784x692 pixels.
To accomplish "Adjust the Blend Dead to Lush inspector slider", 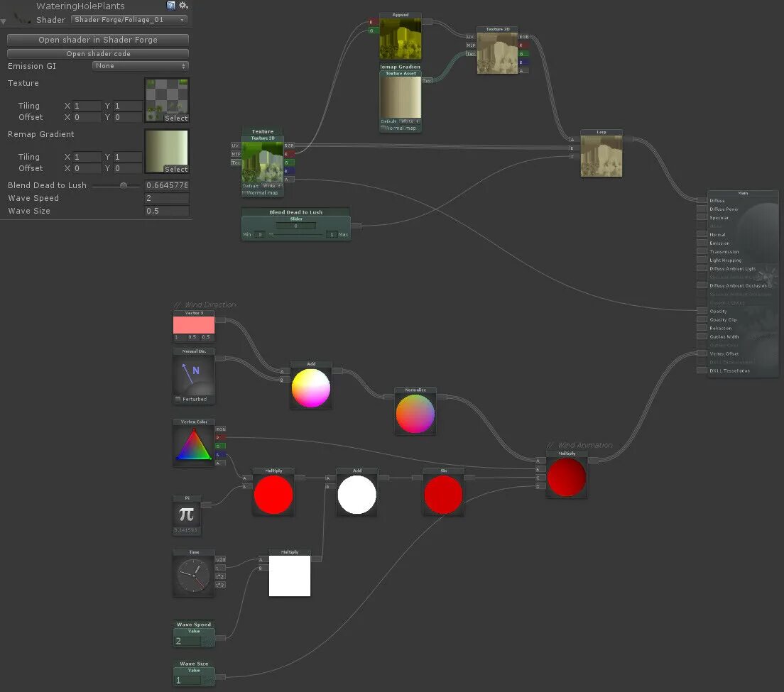I will pos(117,185).
